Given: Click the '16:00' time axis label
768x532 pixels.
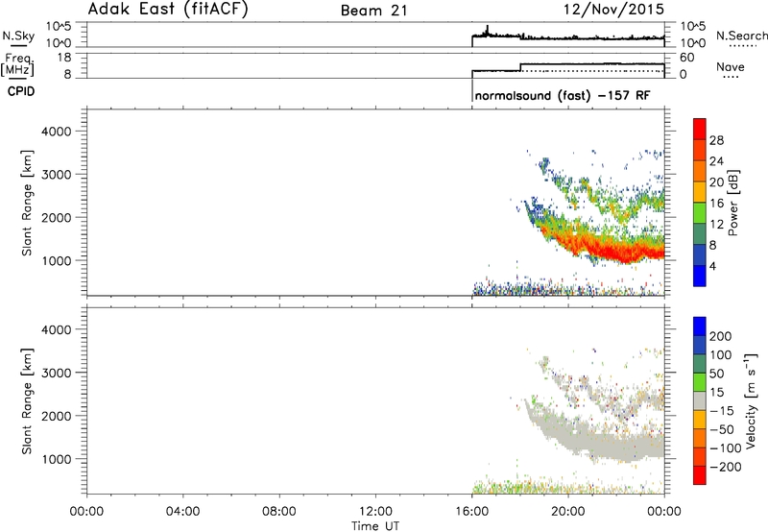Looking at the screenshot, I should [472, 512].
